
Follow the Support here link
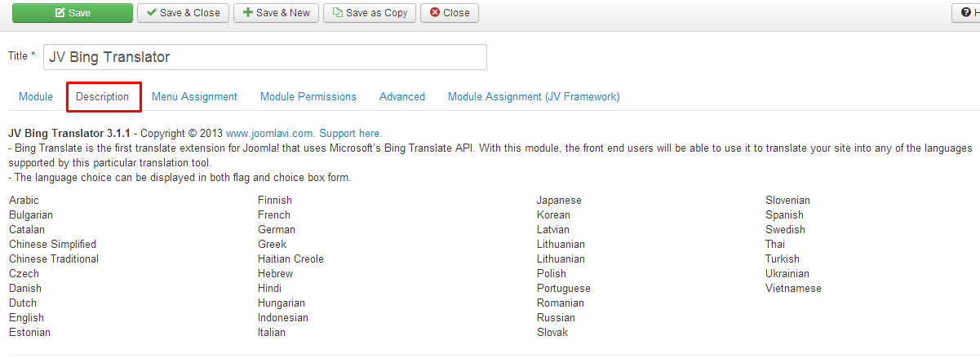[x=350, y=133]
